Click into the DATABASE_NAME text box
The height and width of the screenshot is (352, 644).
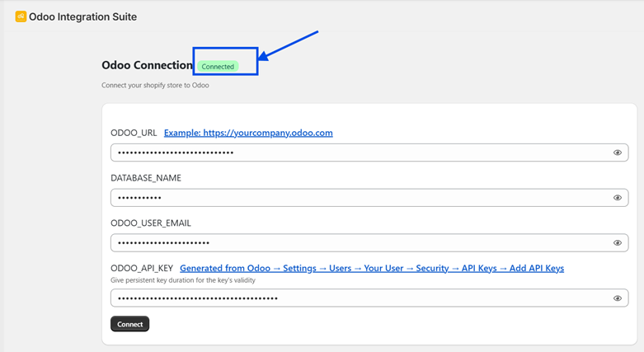355,198
